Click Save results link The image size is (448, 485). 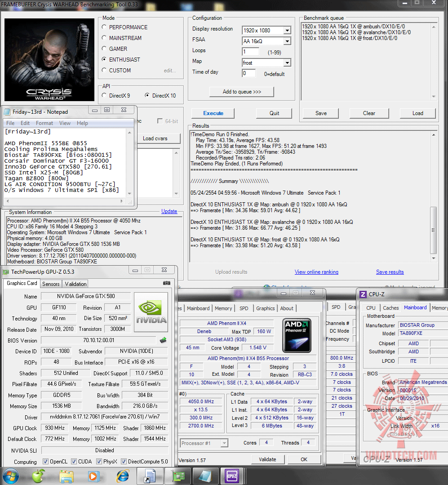tap(390, 272)
